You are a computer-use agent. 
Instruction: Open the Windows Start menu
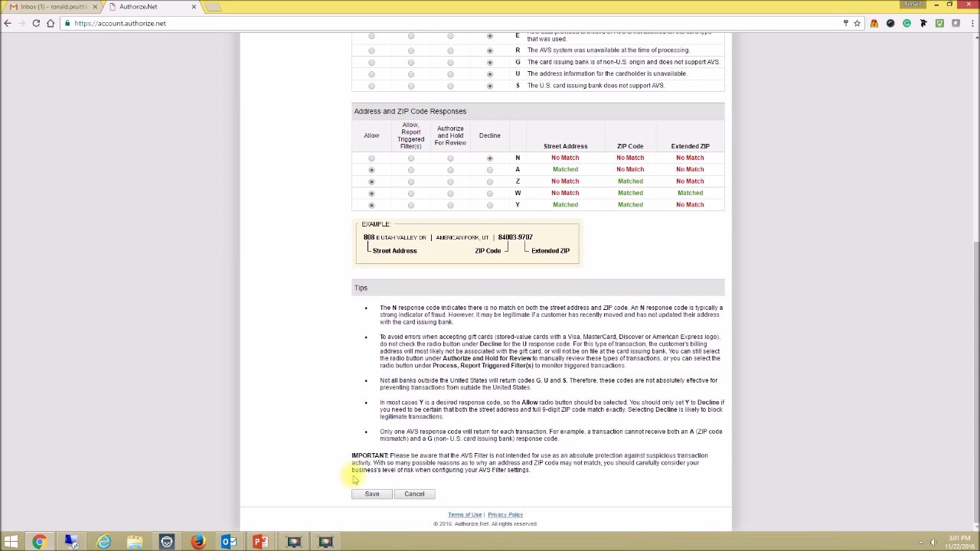(11, 542)
